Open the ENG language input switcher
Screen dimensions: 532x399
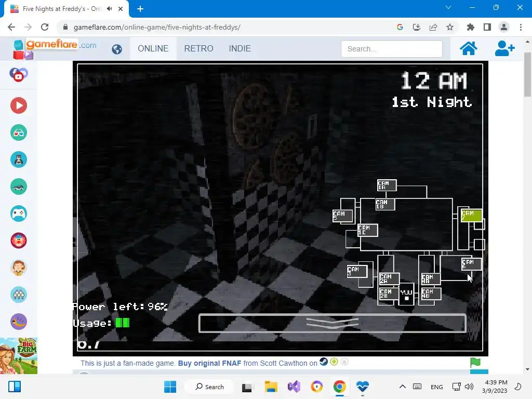[436, 387]
